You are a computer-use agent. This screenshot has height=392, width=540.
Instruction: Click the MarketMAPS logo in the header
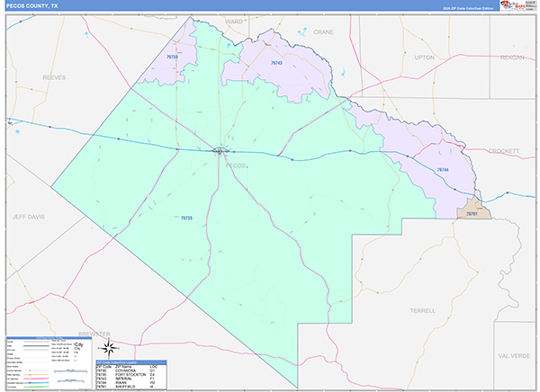point(513,5)
